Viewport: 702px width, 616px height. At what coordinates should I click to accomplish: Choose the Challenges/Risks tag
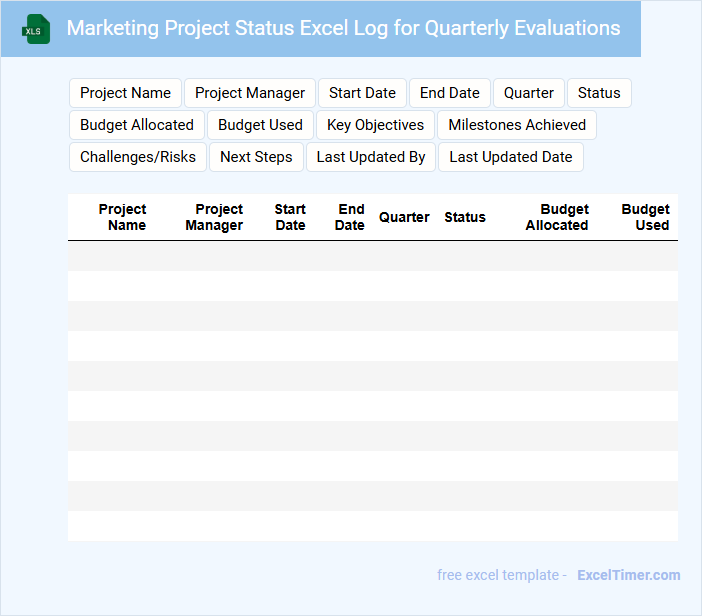pos(138,157)
